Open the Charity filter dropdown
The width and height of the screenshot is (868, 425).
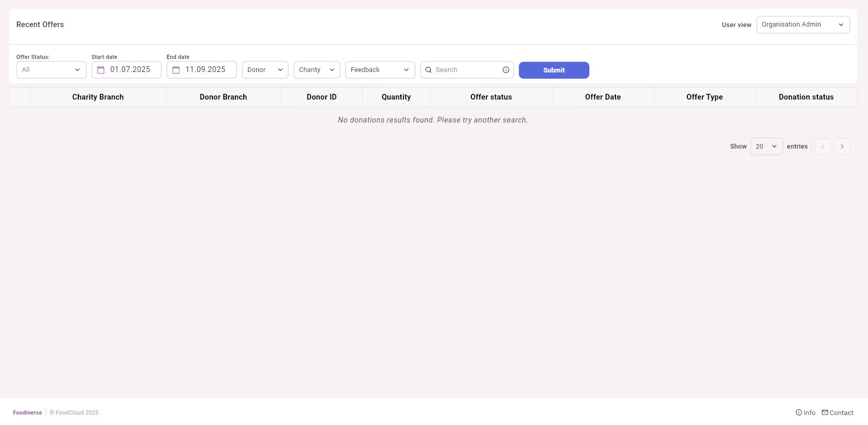316,70
